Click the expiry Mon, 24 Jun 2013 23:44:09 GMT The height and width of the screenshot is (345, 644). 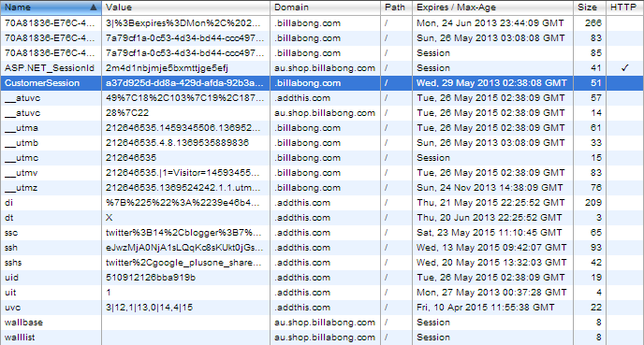pyautogui.click(x=490, y=23)
